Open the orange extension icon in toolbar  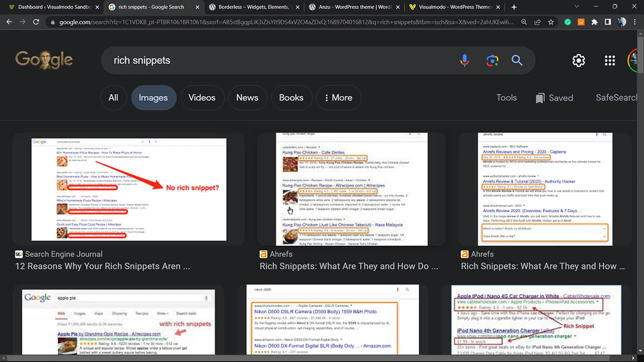coord(581,22)
